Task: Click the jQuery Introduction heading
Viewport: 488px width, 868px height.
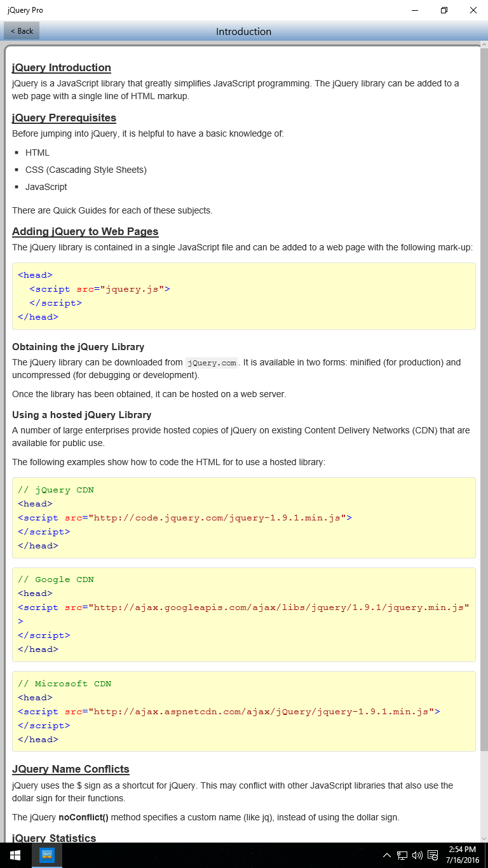Action: pos(62,67)
